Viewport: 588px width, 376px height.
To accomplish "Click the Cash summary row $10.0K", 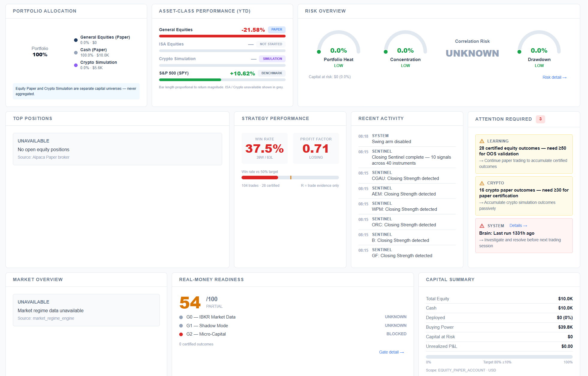I will click(499, 308).
